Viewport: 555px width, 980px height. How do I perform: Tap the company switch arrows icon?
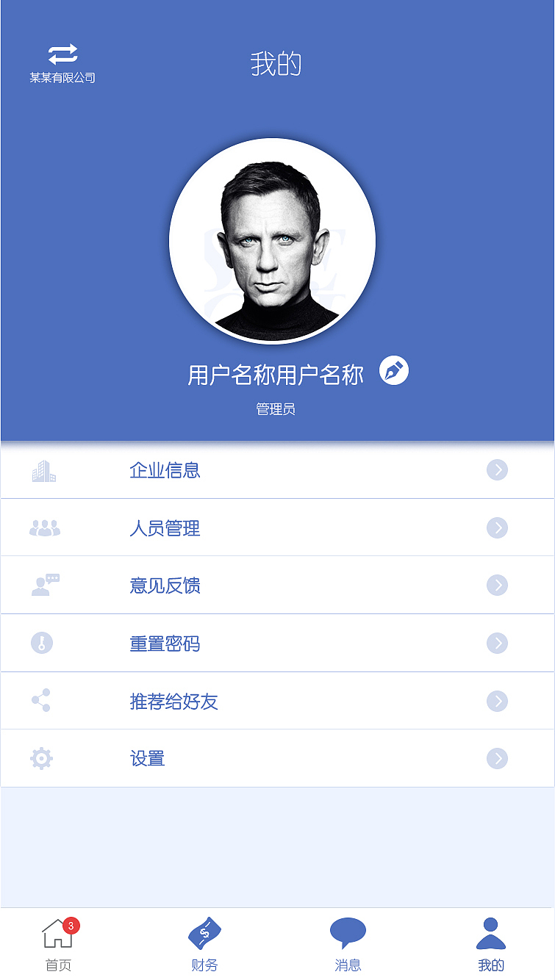(62, 52)
